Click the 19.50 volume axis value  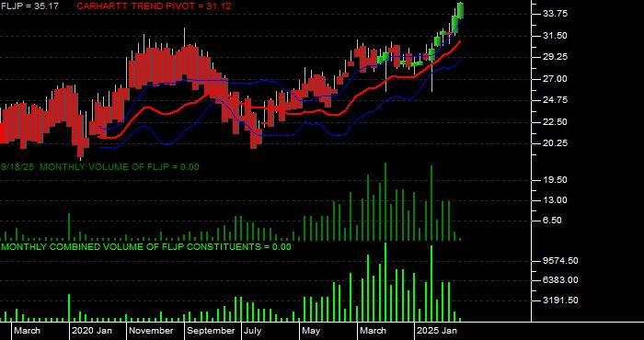pyautogui.click(x=555, y=180)
